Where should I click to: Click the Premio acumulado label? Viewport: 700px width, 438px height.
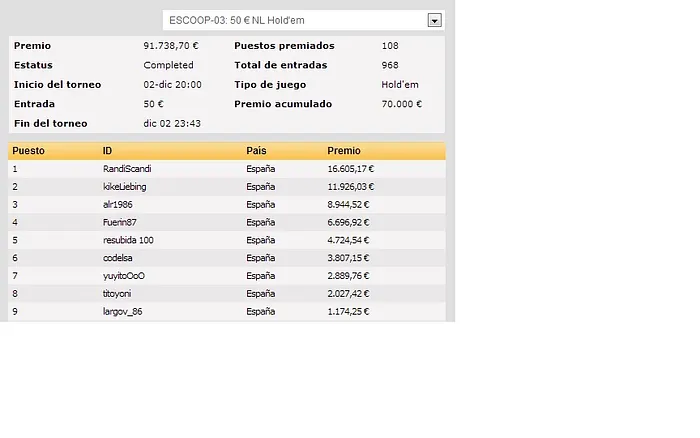[x=283, y=104]
